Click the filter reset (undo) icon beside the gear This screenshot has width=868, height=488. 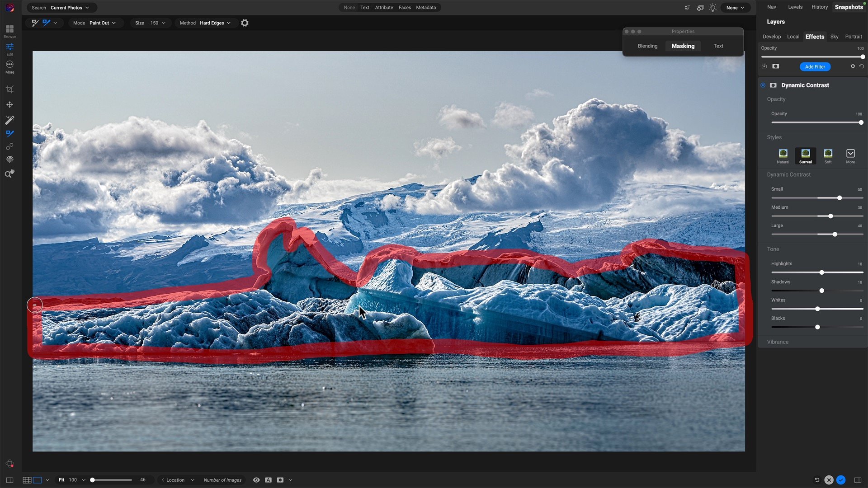point(862,66)
